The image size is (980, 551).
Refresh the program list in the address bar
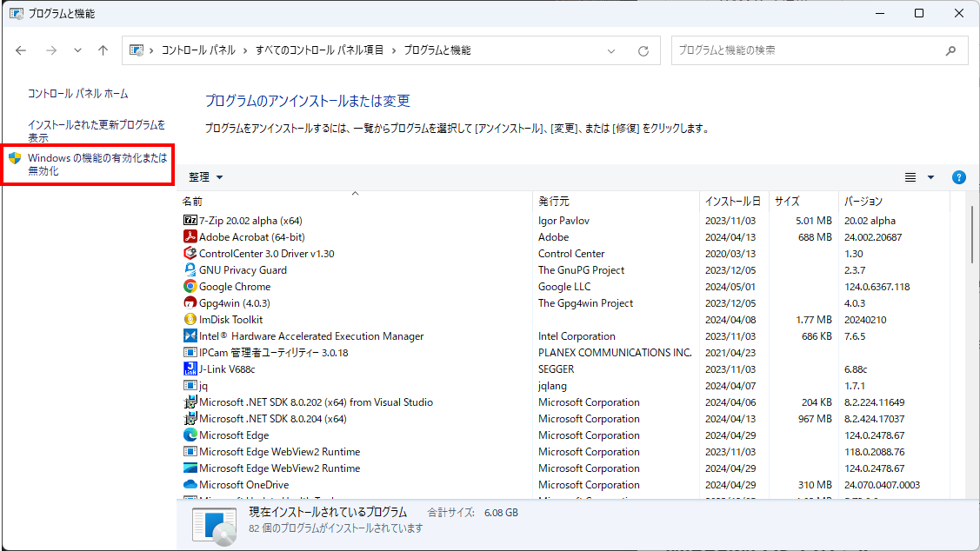(643, 50)
